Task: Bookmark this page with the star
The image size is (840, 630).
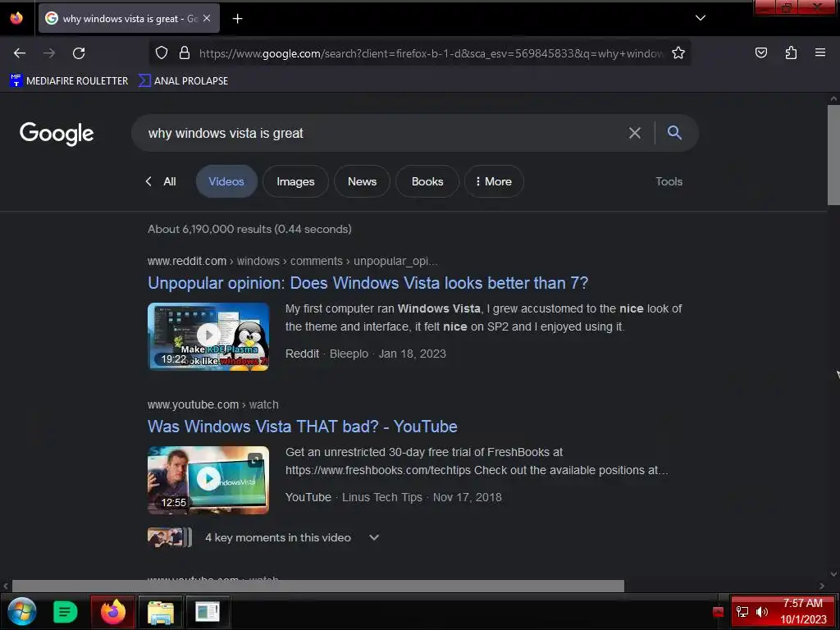Action: click(x=678, y=53)
